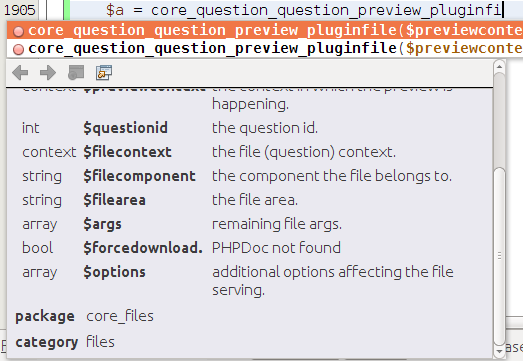Click the $filecontext parameter name
Screen dimensions: 523x361
(x=127, y=152)
